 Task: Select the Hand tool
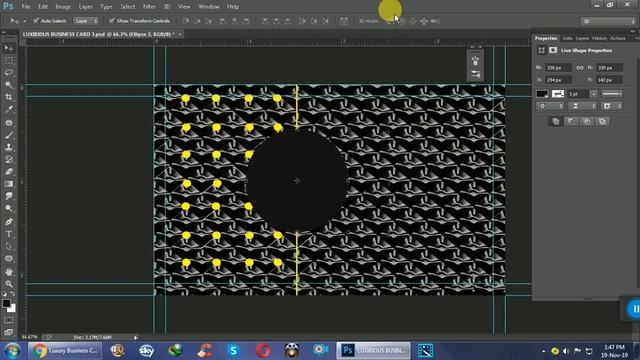[9, 272]
